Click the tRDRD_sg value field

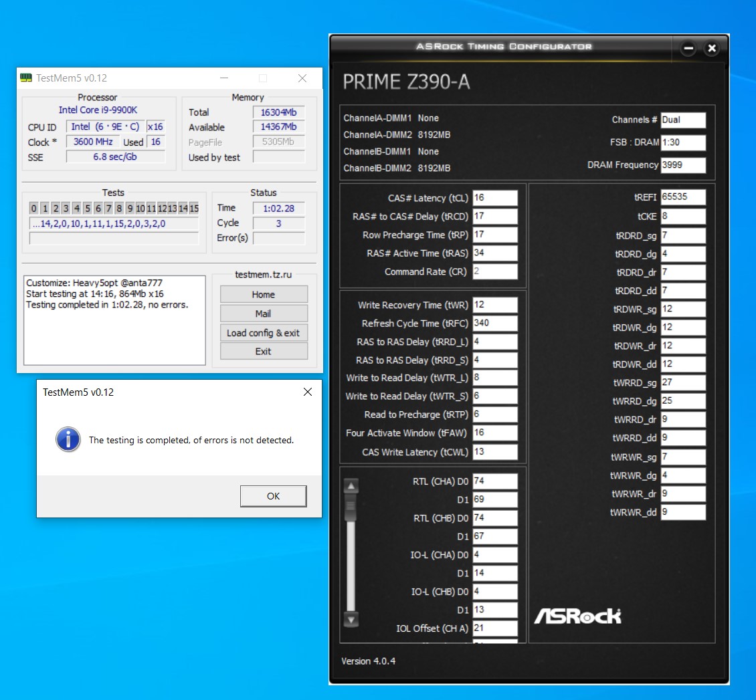683,235
